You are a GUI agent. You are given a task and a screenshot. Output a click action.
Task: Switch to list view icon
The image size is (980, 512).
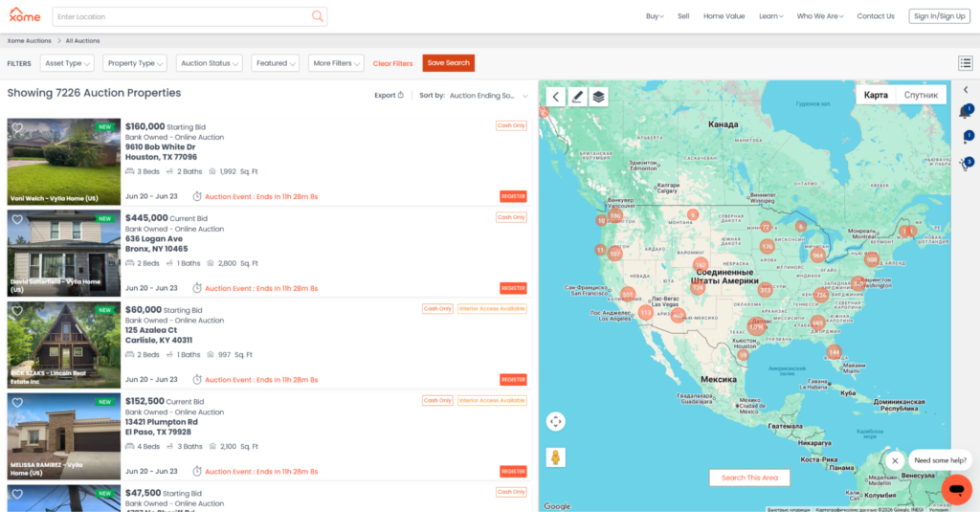(965, 63)
